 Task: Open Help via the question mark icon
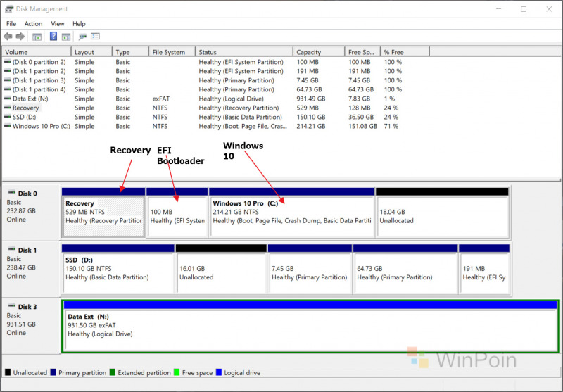click(53, 37)
